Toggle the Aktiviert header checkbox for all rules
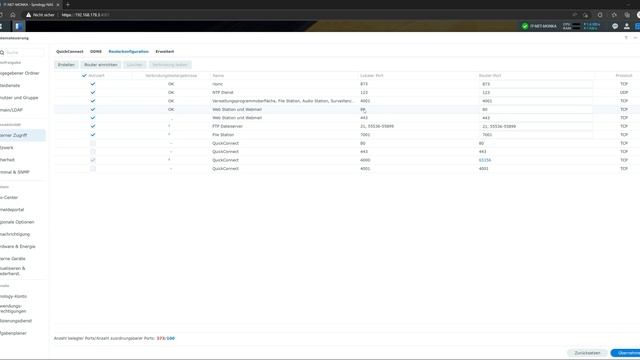640x360 pixels. [84, 76]
